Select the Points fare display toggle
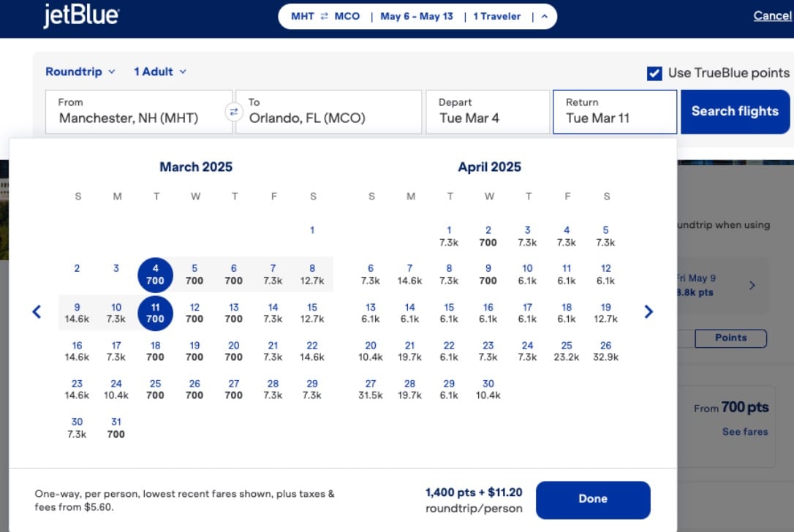Viewport: 794px width, 532px height. (x=730, y=338)
